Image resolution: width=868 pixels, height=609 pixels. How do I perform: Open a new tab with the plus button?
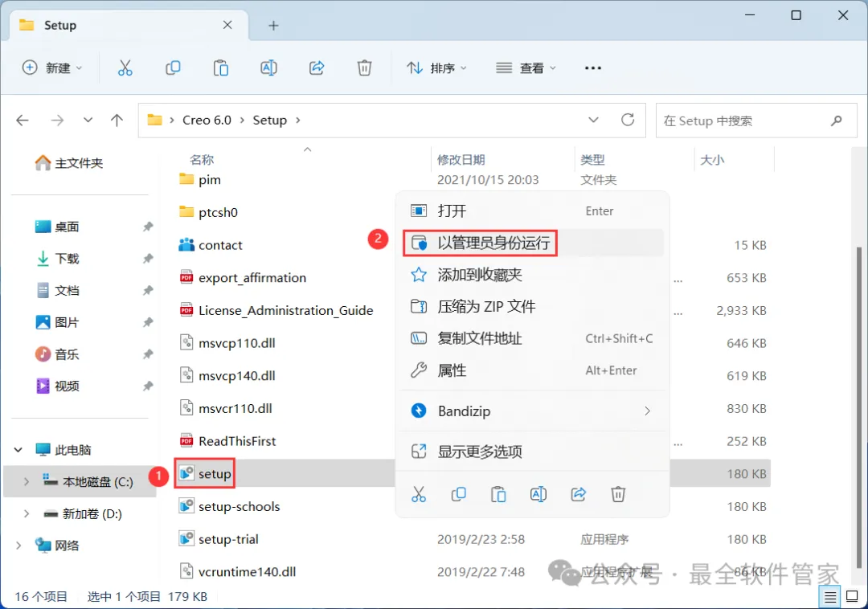click(273, 26)
